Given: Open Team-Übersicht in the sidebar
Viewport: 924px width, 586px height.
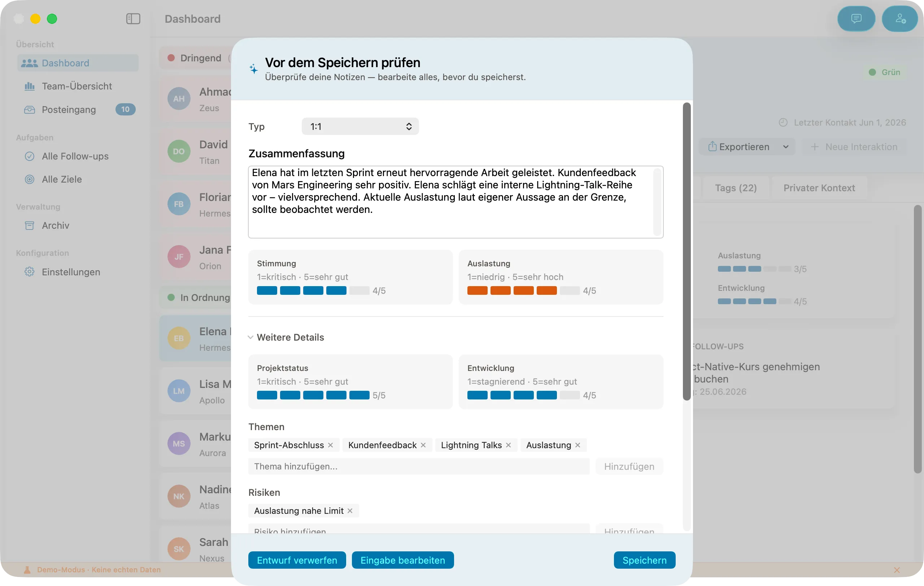Looking at the screenshot, I should (x=78, y=86).
